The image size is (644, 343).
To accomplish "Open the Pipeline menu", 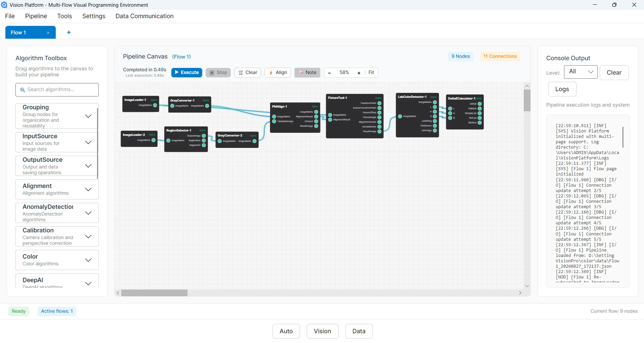I will [36, 16].
